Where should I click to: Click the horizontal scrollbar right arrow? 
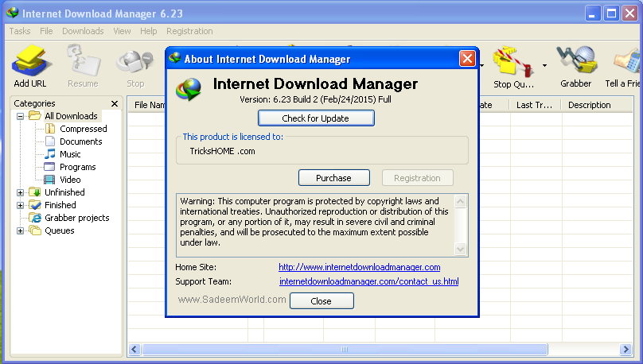pyautogui.click(x=625, y=349)
